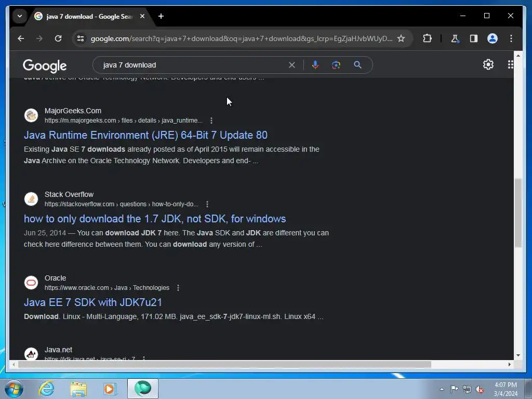This screenshot has width=532, height=399.
Task: Close the java 7 download tab
Action: [142, 16]
